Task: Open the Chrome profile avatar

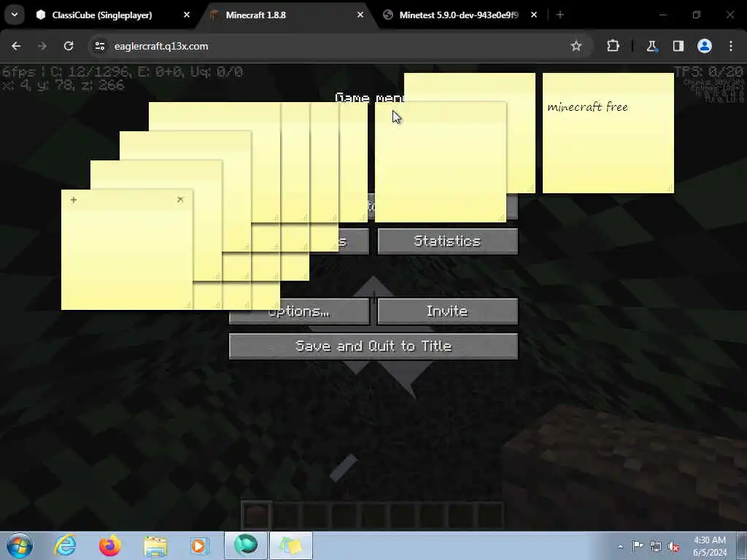Action: tap(705, 46)
